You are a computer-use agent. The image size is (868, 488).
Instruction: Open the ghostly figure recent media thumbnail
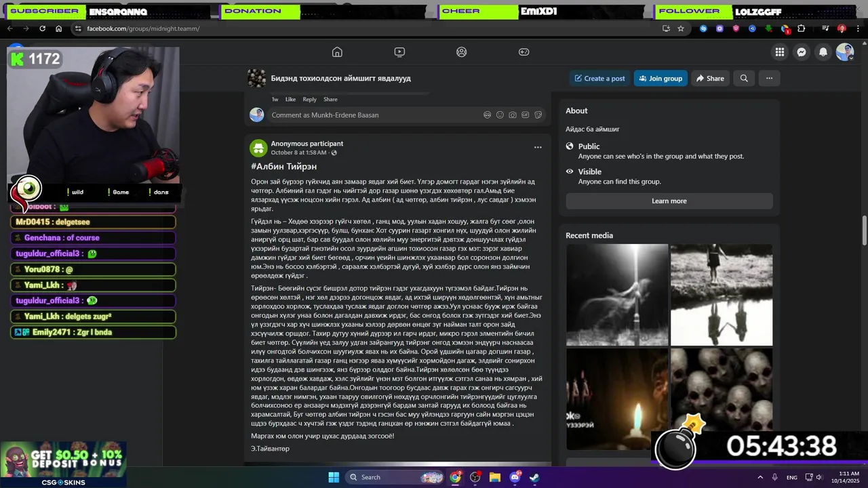(x=617, y=295)
